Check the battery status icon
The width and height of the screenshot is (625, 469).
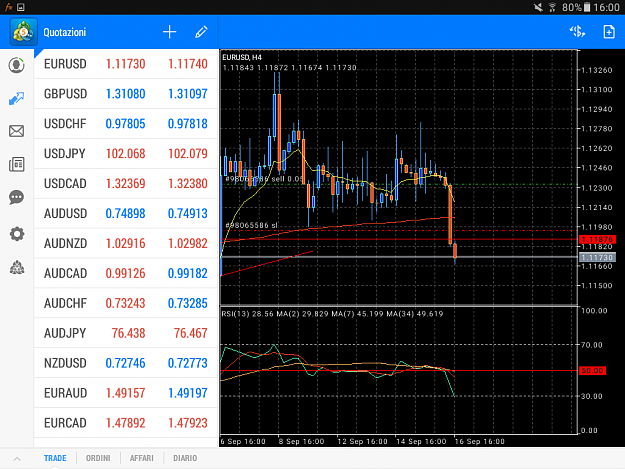[587, 7]
